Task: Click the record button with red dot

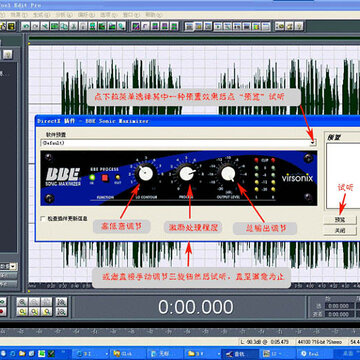Action: pos(2,312)
